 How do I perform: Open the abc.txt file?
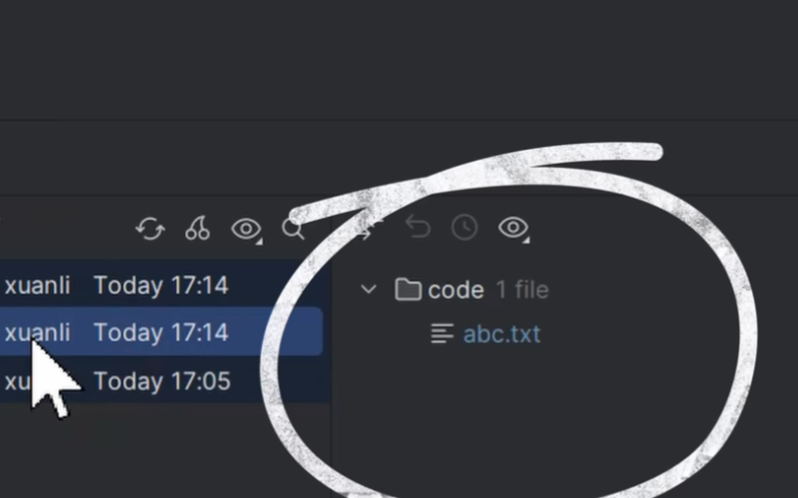pos(502,334)
